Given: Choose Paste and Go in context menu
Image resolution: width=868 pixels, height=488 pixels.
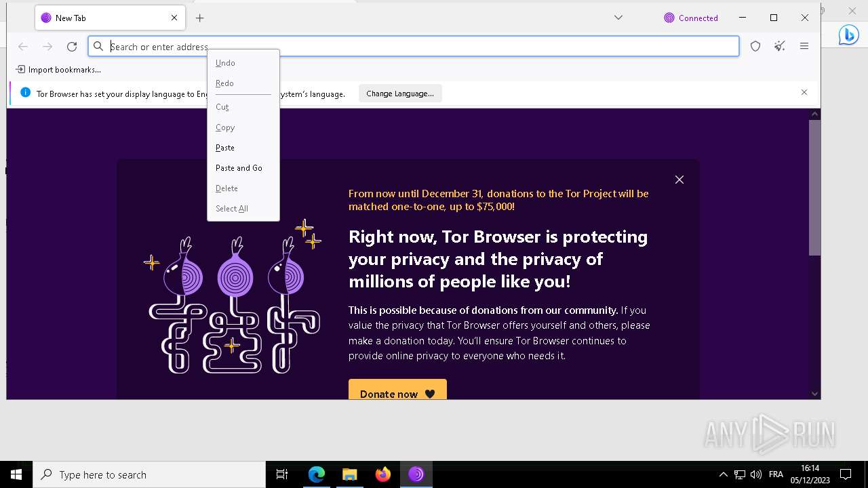Looking at the screenshot, I should [243, 168].
